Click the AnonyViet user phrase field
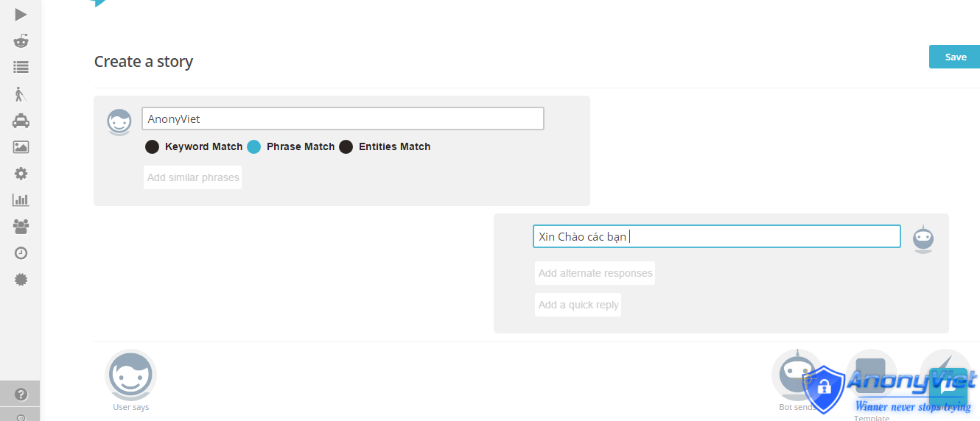This screenshot has width=980, height=421. (x=343, y=118)
